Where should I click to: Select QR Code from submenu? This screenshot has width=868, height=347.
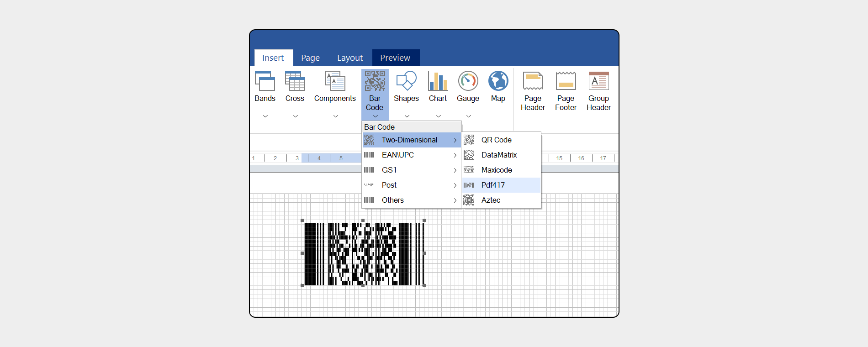[501, 140]
